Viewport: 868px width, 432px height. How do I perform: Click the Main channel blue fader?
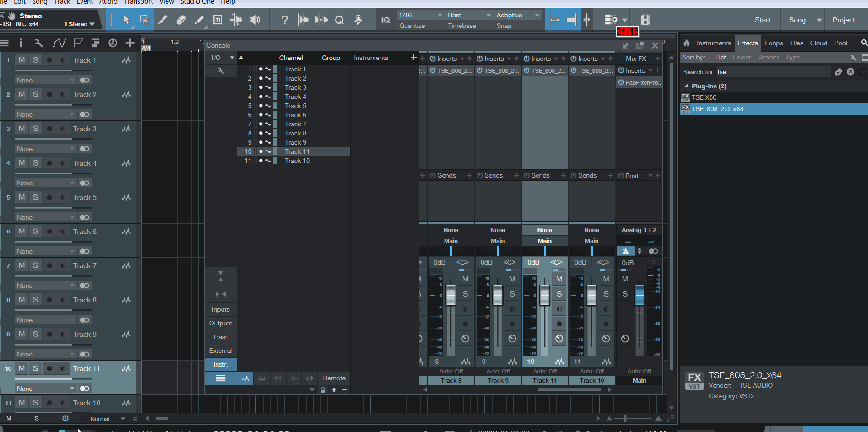coord(640,295)
